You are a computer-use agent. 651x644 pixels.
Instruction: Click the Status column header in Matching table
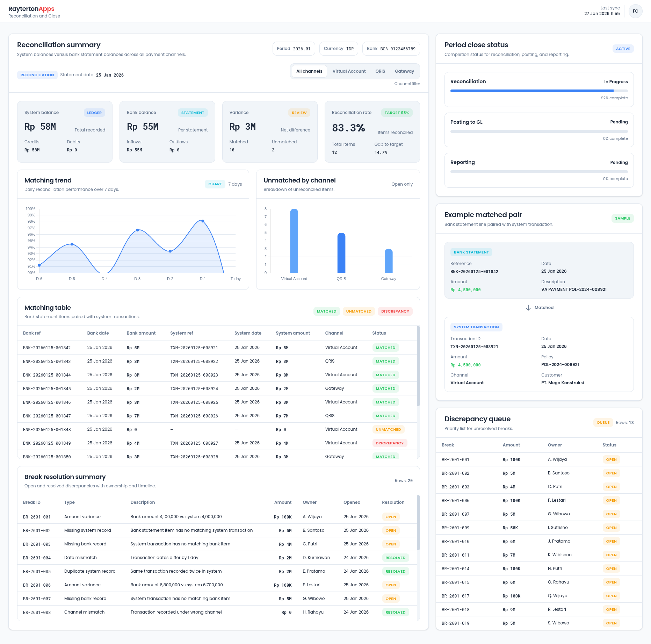pyautogui.click(x=379, y=333)
